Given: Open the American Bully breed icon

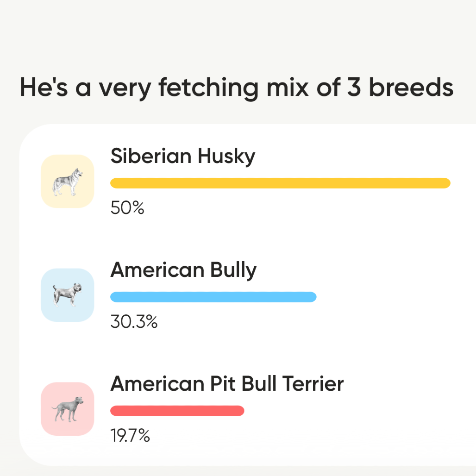Looking at the screenshot, I should [x=68, y=295].
